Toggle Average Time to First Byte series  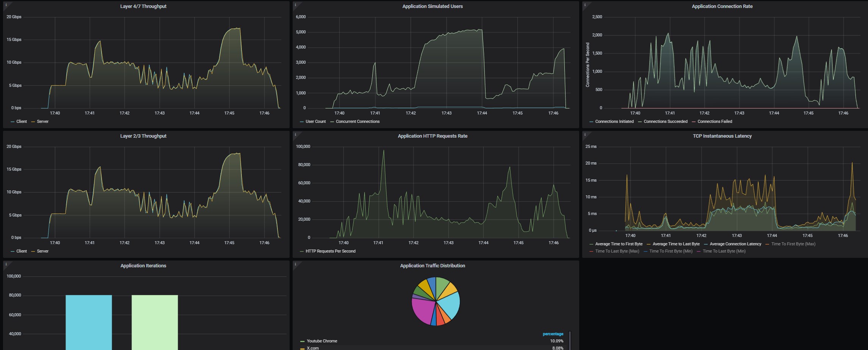[619, 244]
